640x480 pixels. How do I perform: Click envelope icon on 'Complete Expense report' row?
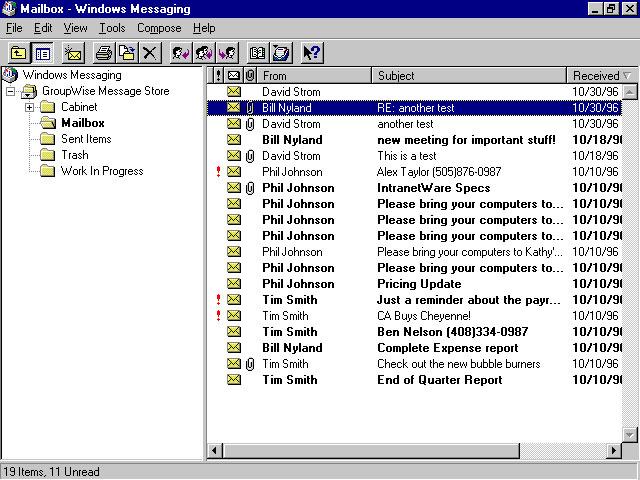pyautogui.click(x=234, y=347)
